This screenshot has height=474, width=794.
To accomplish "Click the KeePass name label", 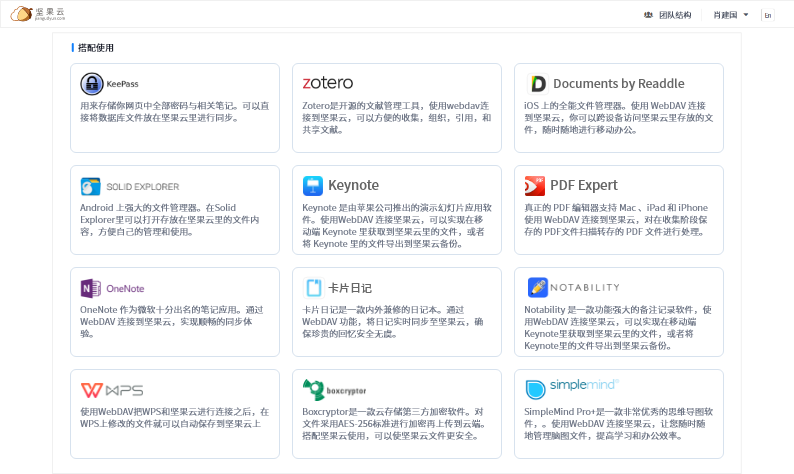I will pos(122,84).
